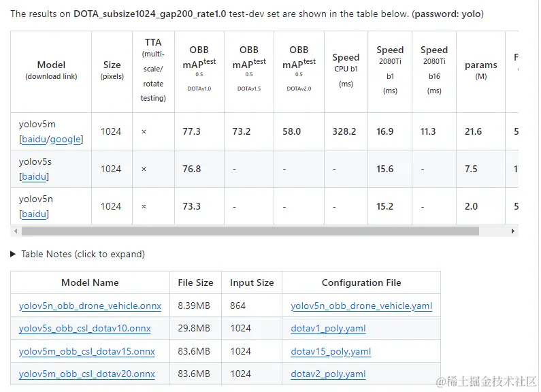Click the Size (pixels) column header
Image resolution: width=541 pixels, height=392 pixels.
pos(112,70)
